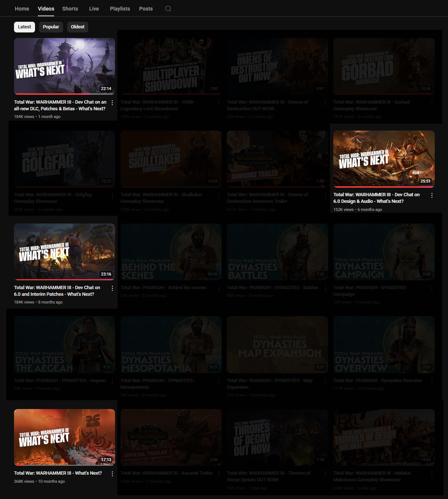
Task: Open menu for 'Dev Chat on an all-new DLC' video
Action: tap(112, 103)
